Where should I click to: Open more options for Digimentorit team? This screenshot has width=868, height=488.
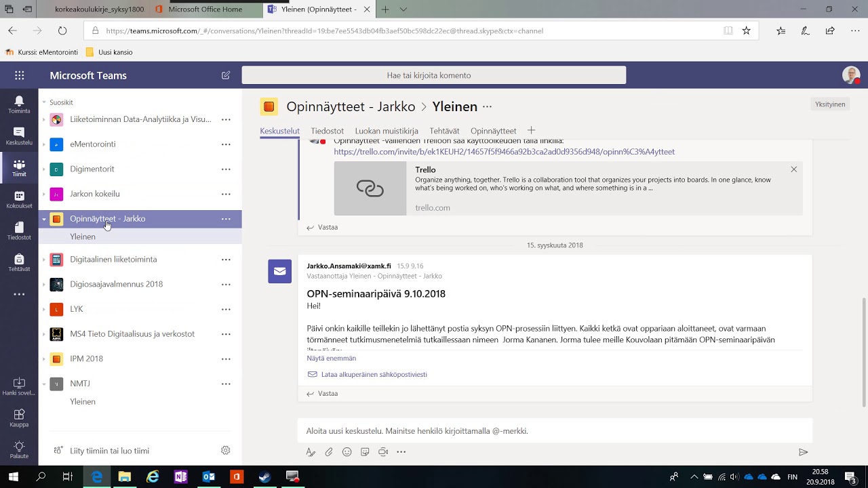(226, 169)
